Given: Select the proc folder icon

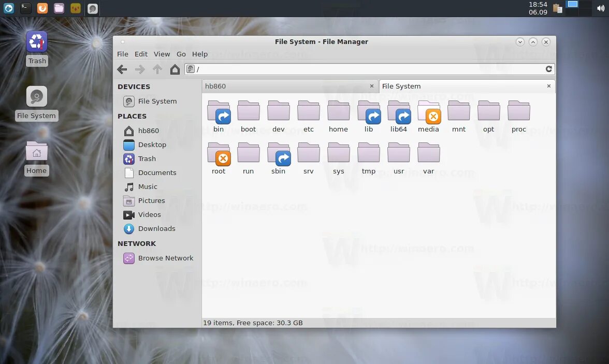Looking at the screenshot, I should coord(518,111).
